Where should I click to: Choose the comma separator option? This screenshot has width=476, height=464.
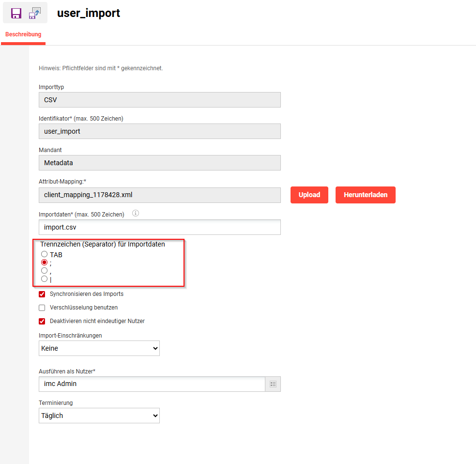pyautogui.click(x=45, y=270)
